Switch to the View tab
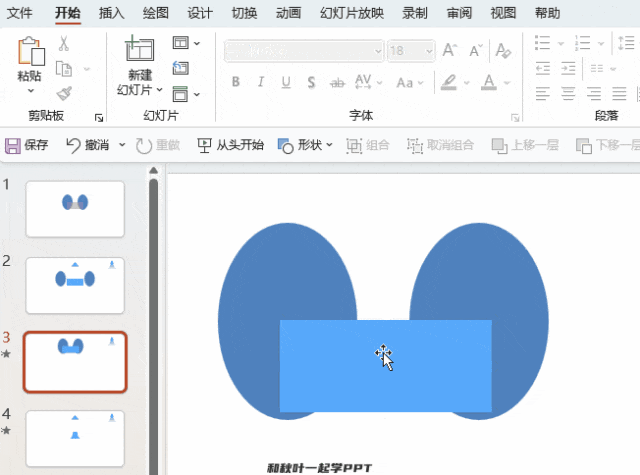The width and height of the screenshot is (640, 475). 503,13
